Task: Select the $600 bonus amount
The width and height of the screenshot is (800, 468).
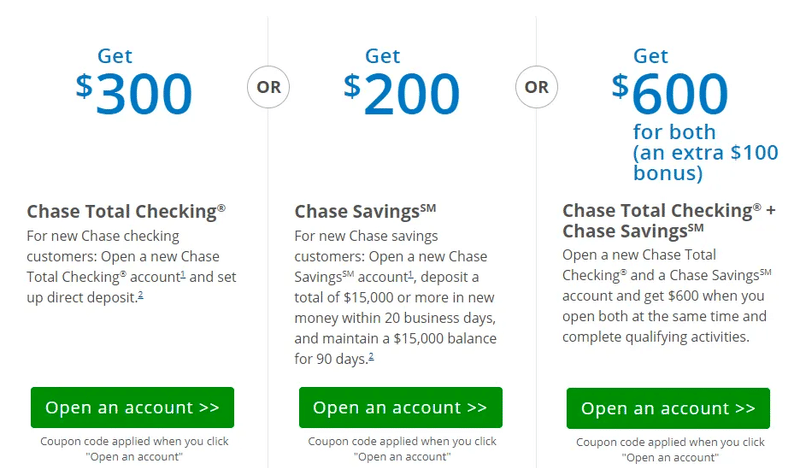Action: coord(670,93)
